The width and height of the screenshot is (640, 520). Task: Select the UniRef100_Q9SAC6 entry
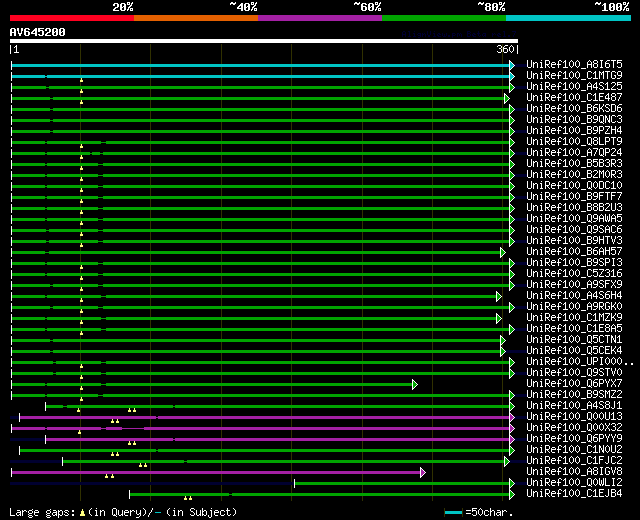pos(573,230)
